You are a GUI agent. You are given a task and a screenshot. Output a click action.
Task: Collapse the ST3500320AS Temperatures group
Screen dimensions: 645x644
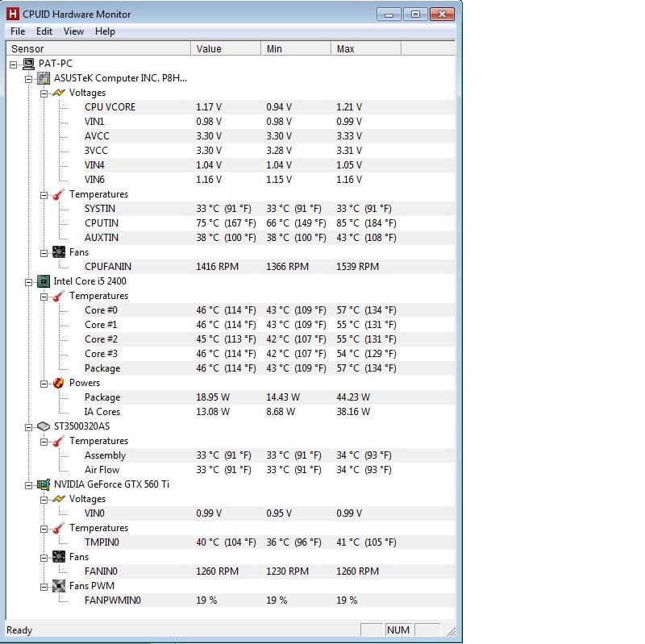(x=44, y=442)
